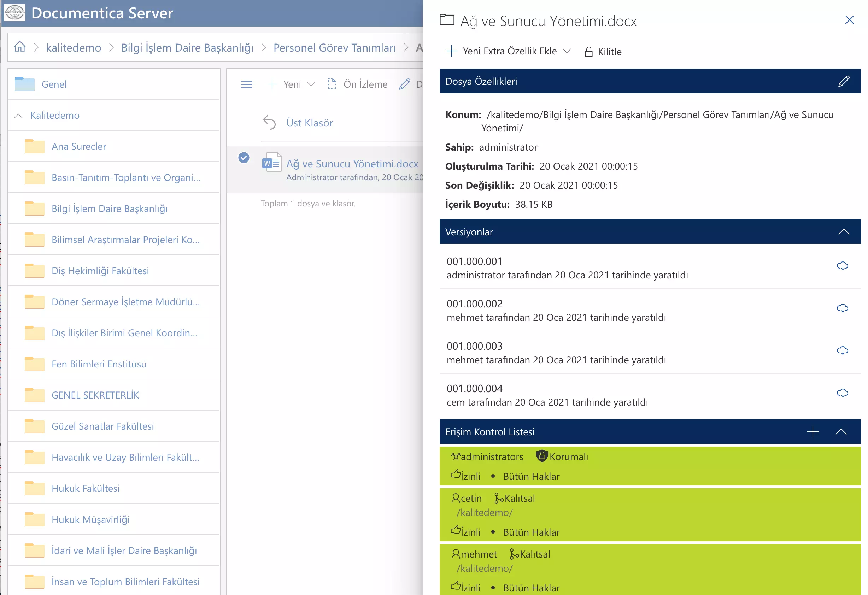Collapse the Erişim Kontrol Listesi section

[841, 432]
